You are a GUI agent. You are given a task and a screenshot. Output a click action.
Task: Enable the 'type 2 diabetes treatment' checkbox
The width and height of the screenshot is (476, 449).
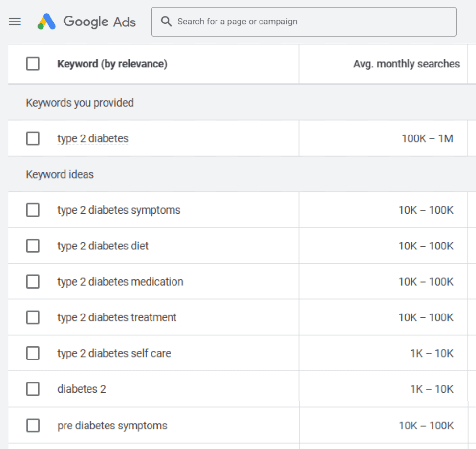(x=33, y=317)
